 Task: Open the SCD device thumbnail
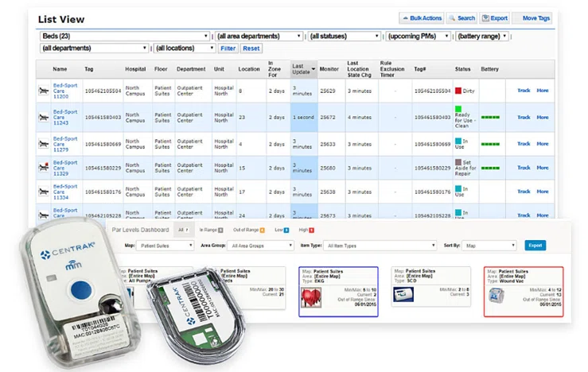[403, 294]
